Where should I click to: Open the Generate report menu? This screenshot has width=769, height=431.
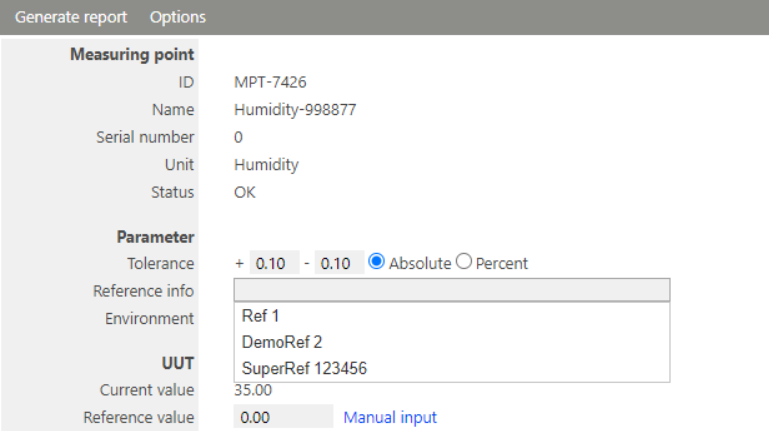[x=71, y=17]
